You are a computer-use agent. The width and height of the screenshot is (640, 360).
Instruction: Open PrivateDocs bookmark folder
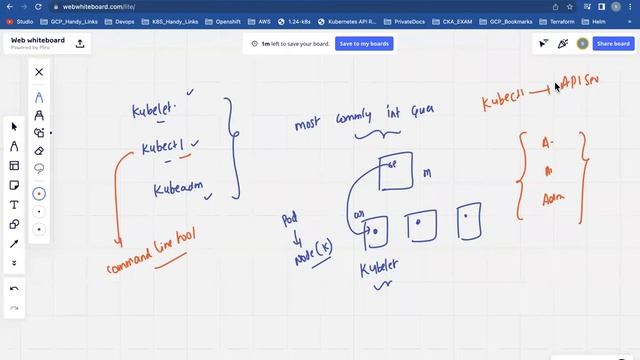coord(404,22)
